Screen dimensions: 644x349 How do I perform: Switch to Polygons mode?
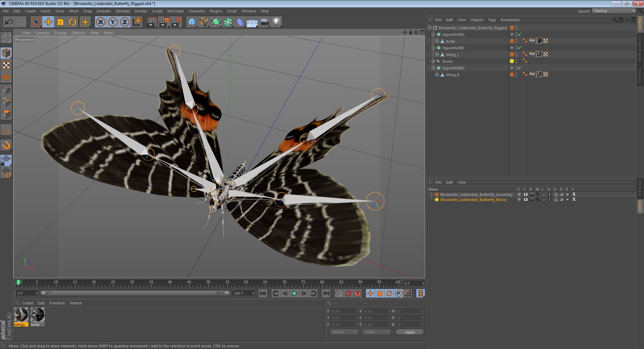tap(6, 114)
